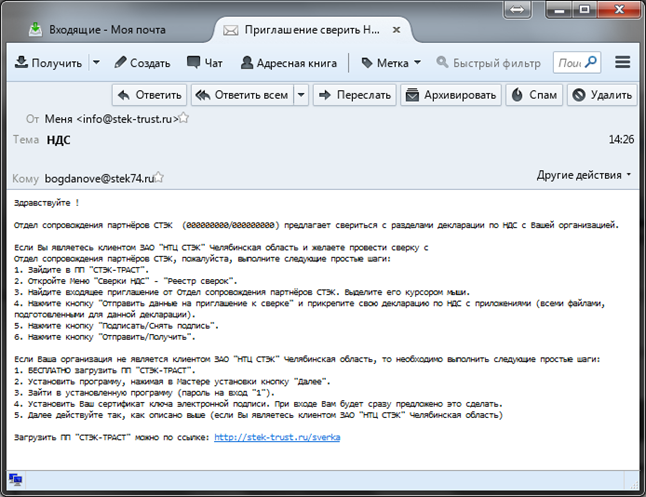Open the Метка (Tag) dropdown

coord(391,63)
